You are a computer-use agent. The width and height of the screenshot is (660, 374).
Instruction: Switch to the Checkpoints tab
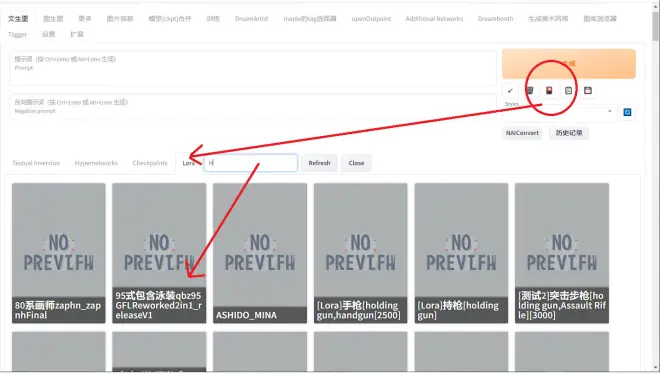pos(150,163)
